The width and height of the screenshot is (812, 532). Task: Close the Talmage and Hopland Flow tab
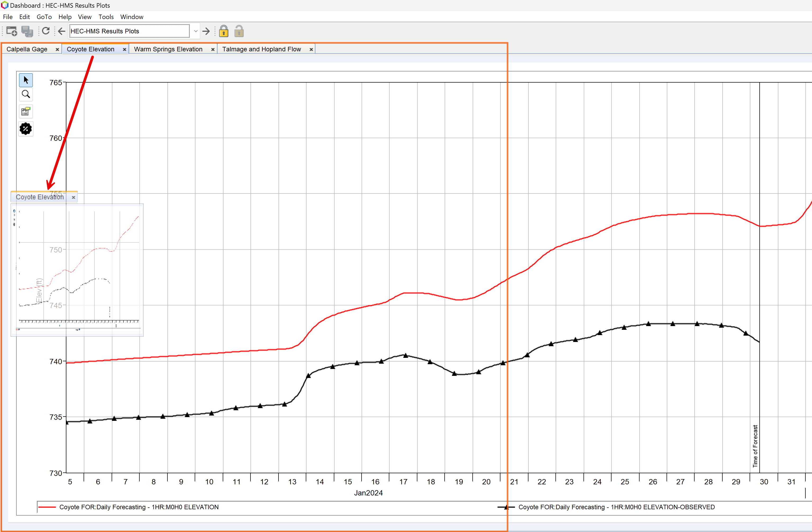(x=311, y=49)
